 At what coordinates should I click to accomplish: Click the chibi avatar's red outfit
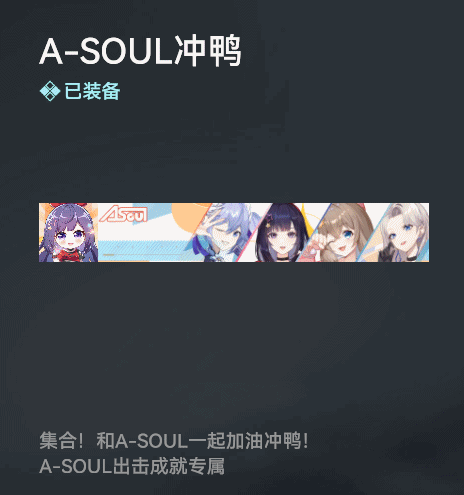tap(70, 255)
